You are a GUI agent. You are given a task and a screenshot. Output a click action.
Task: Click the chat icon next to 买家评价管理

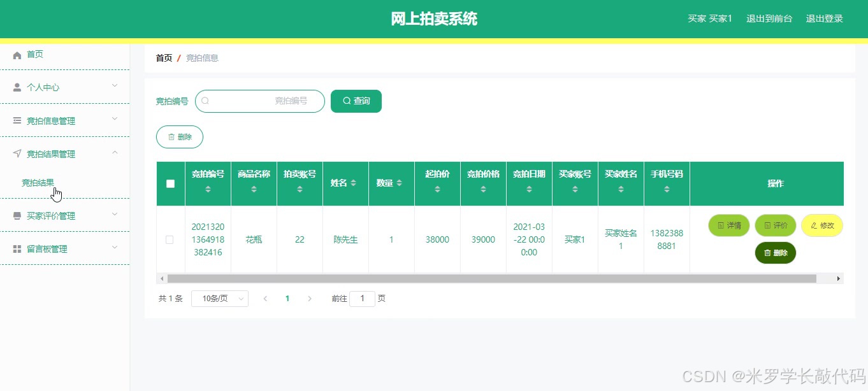[x=17, y=216]
